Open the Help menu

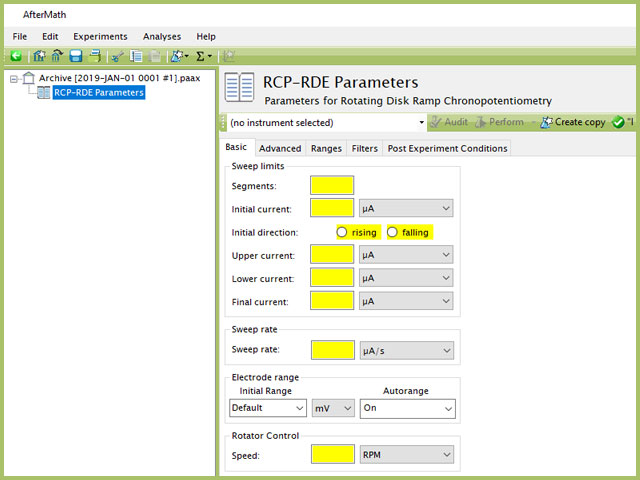206,36
